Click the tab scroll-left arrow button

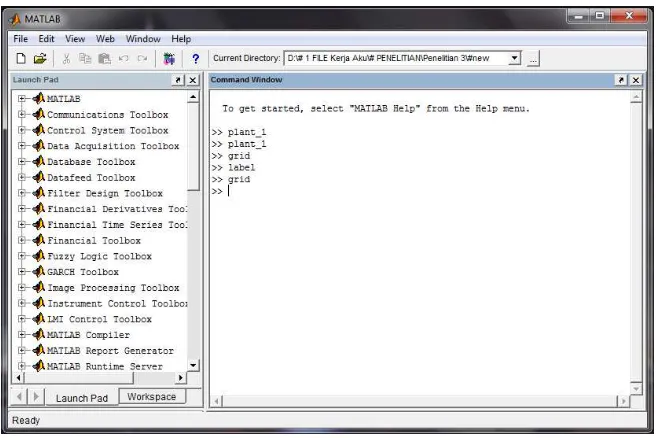tap(19, 396)
